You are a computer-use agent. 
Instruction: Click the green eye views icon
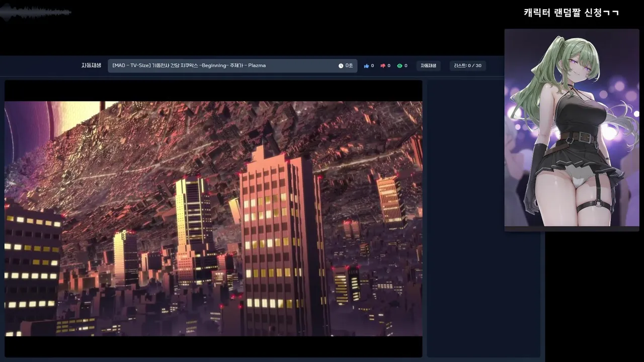(x=399, y=66)
